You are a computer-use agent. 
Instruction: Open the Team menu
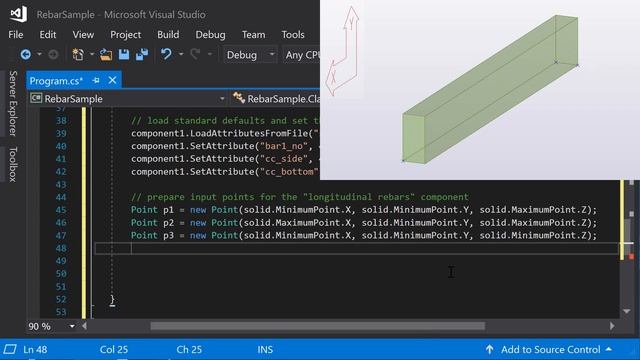click(253, 35)
